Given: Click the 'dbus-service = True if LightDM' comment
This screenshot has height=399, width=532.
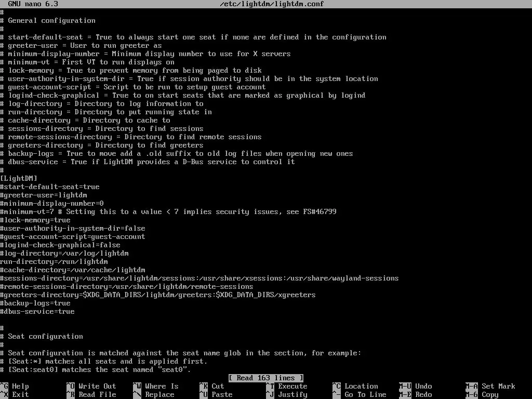Looking at the screenshot, I should click(x=148, y=162).
